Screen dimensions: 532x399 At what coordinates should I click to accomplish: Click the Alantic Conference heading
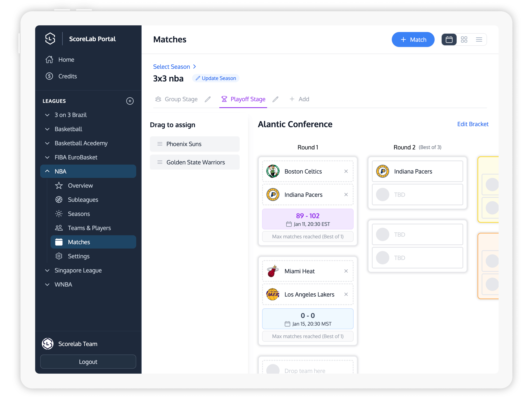tap(295, 124)
